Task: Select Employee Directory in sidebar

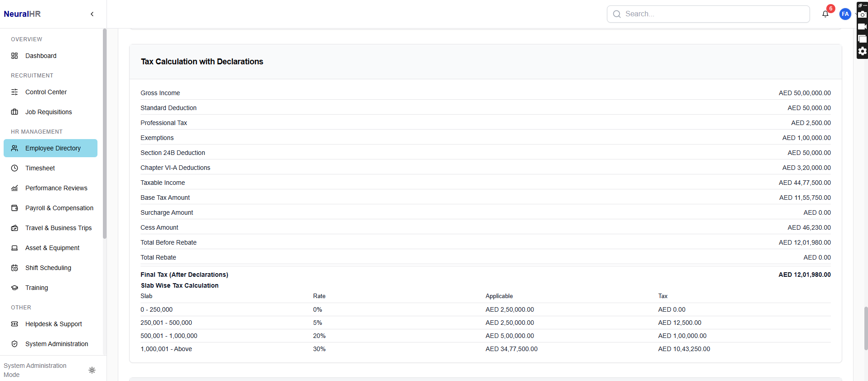Action: [x=53, y=148]
